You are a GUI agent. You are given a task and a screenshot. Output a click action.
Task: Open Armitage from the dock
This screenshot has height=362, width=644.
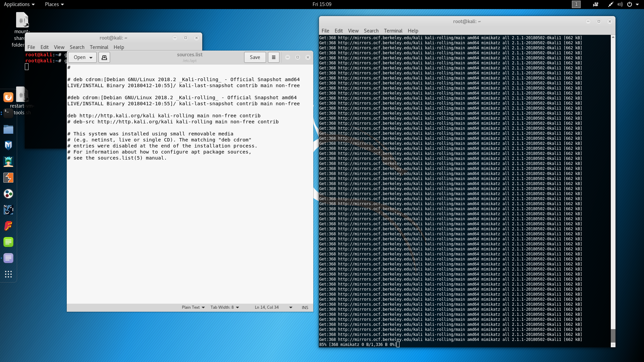[8, 162]
